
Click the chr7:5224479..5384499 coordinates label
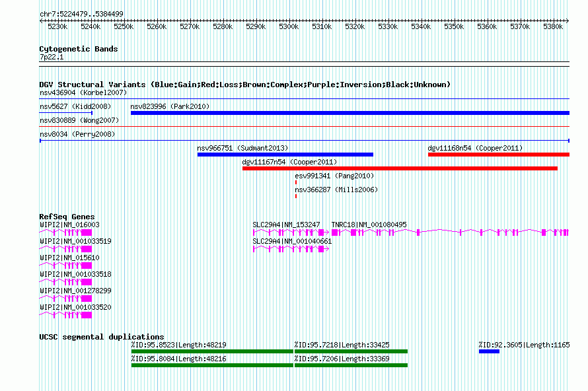point(81,14)
